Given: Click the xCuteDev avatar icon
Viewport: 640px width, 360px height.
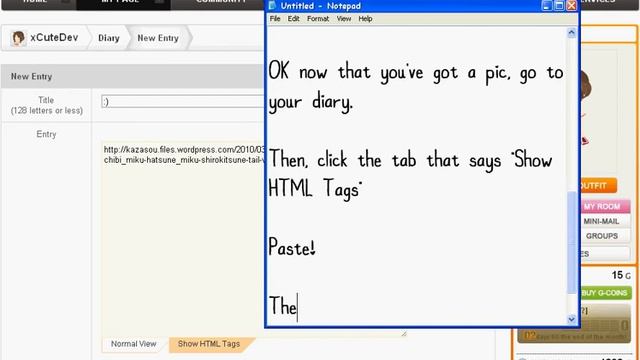Looking at the screenshot, I should [x=18, y=38].
